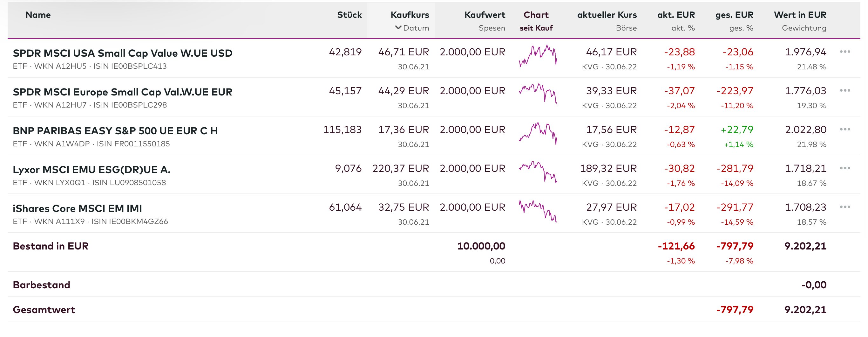
Task: Sort by Kaufwert column header
Action: click(x=485, y=15)
